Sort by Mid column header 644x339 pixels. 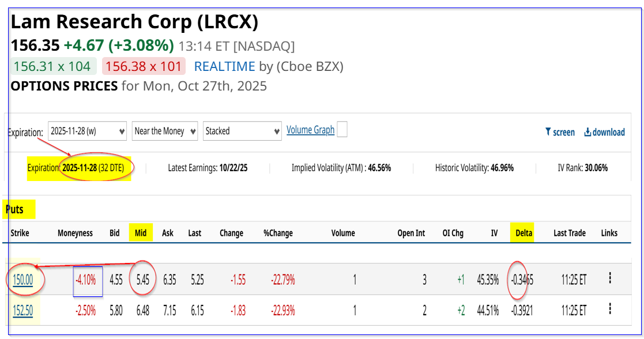[x=140, y=233]
